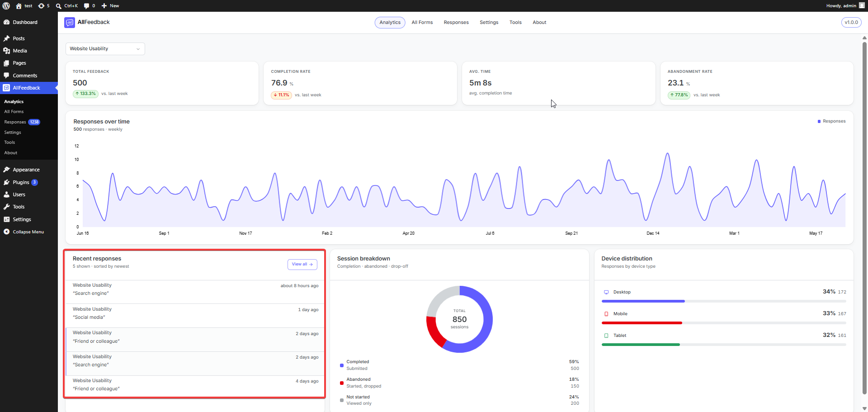Image resolution: width=868 pixels, height=412 pixels.
Task: Open the WordPress logo menu
Action: point(6,6)
